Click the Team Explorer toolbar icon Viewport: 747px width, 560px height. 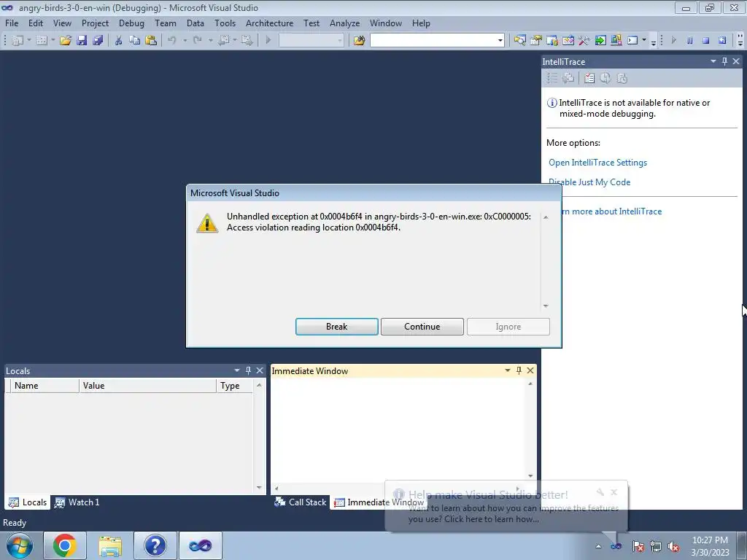click(x=552, y=41)
